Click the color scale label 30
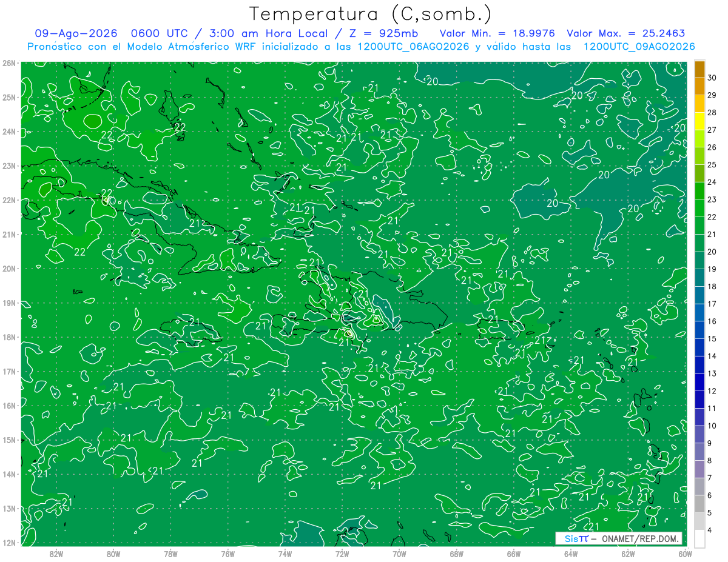The width and height of the screenshot is (728, 562). click(712, 78)
